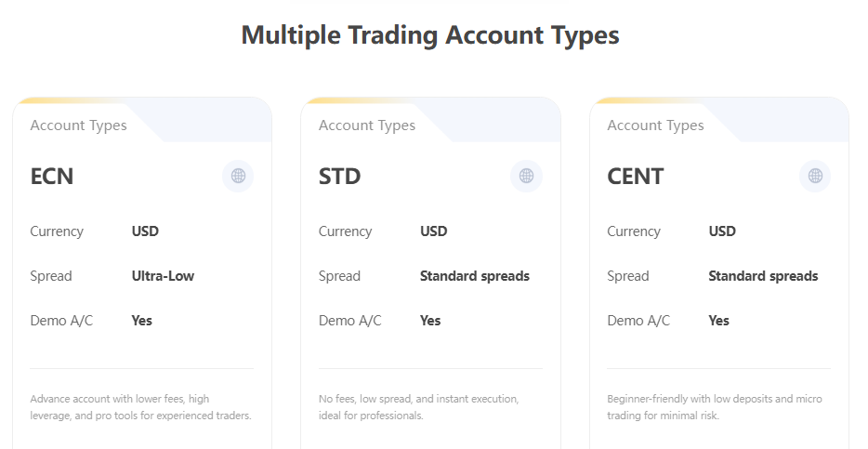This screenshot has height=449, width=868.
Task: Select the STD account title
Action: 339,177
